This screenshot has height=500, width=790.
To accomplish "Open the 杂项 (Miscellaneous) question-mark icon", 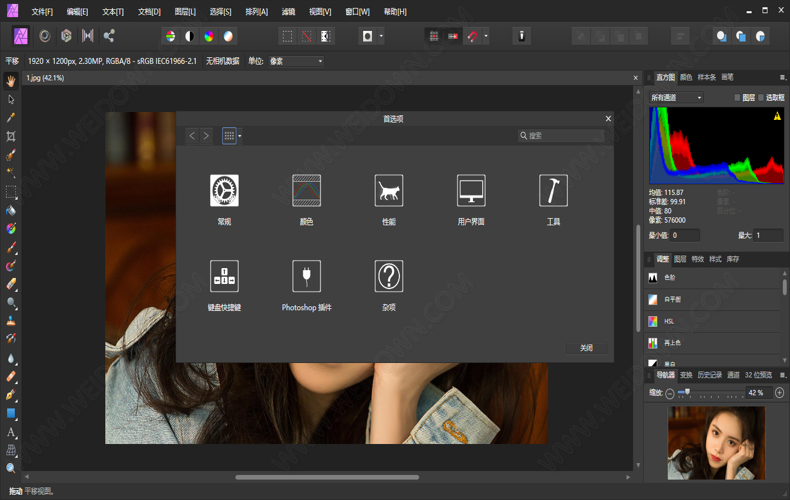I will click(x=388, y=276).
